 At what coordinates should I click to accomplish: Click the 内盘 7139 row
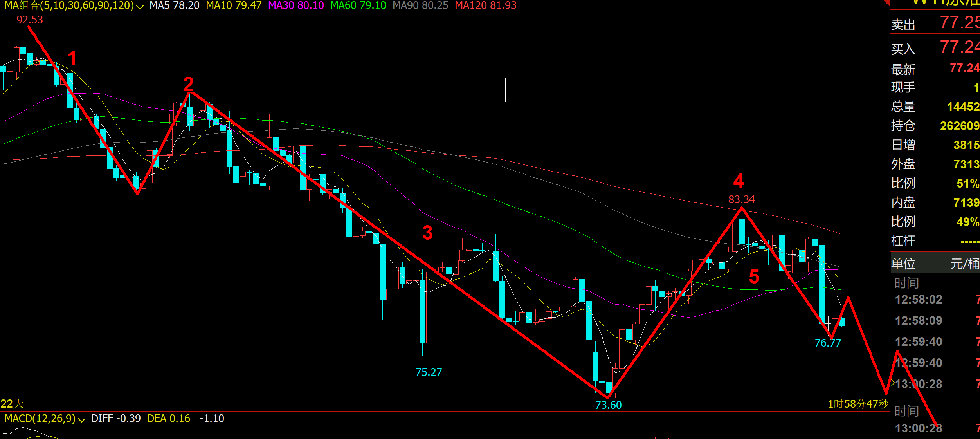tap(935, 202)
